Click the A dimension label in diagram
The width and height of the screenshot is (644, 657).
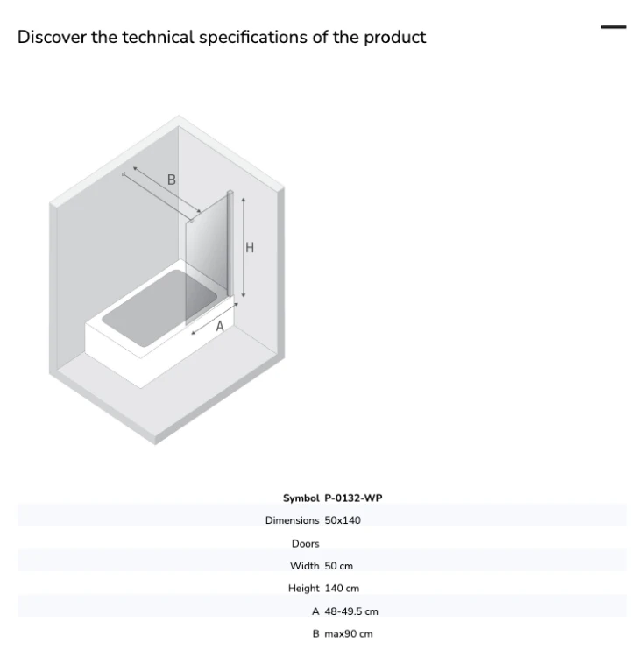click(220, 326)
